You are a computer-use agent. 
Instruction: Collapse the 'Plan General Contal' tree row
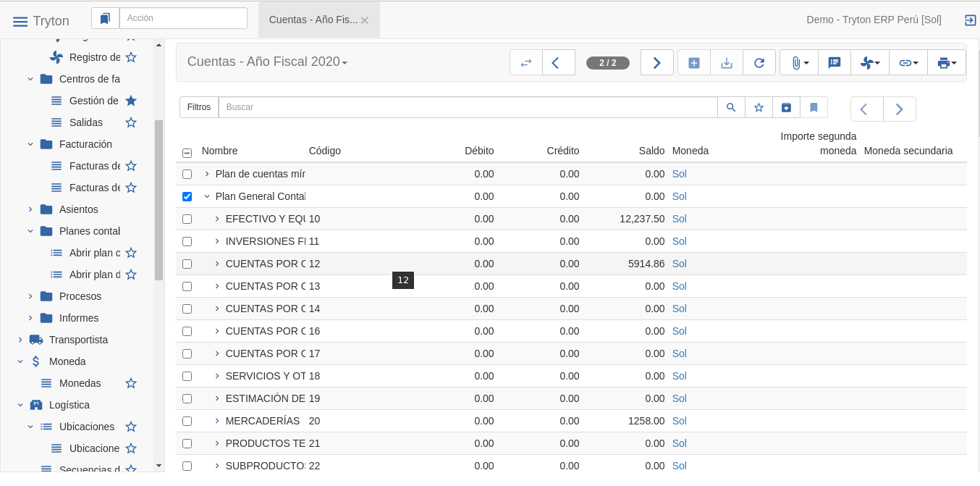[206, 196]
